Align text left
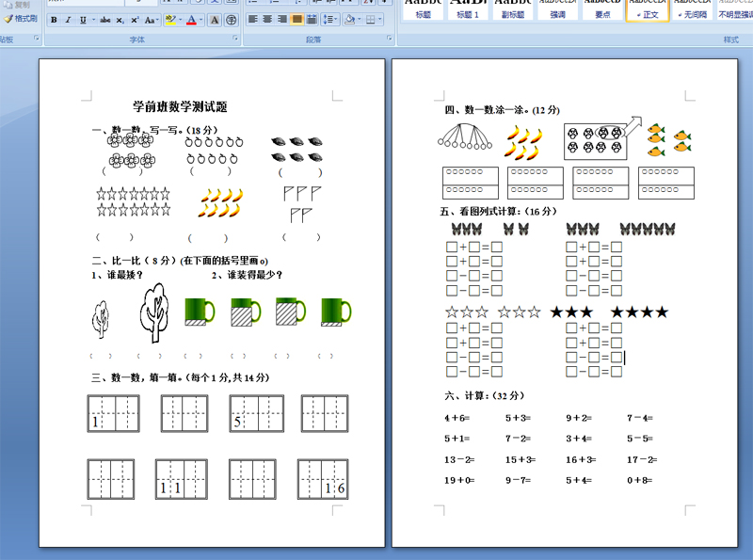 [x=253, y=19]
